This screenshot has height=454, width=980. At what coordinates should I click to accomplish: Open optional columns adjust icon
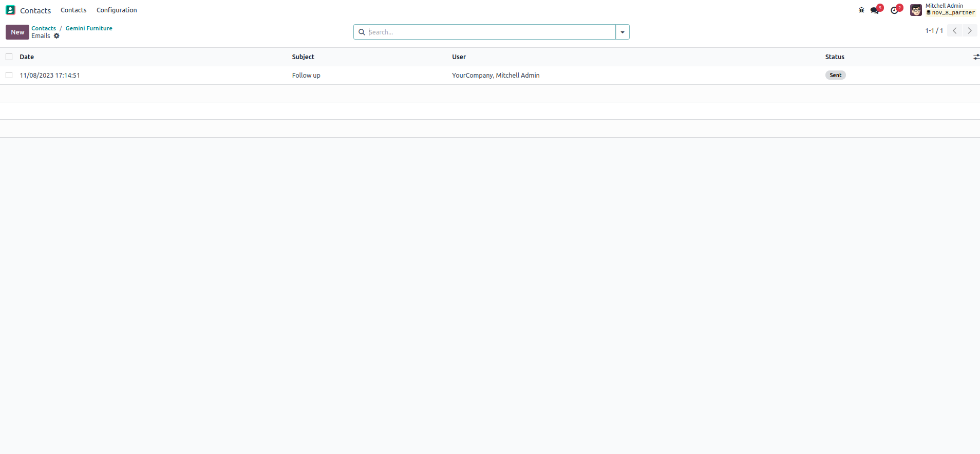tap(976, 57)
